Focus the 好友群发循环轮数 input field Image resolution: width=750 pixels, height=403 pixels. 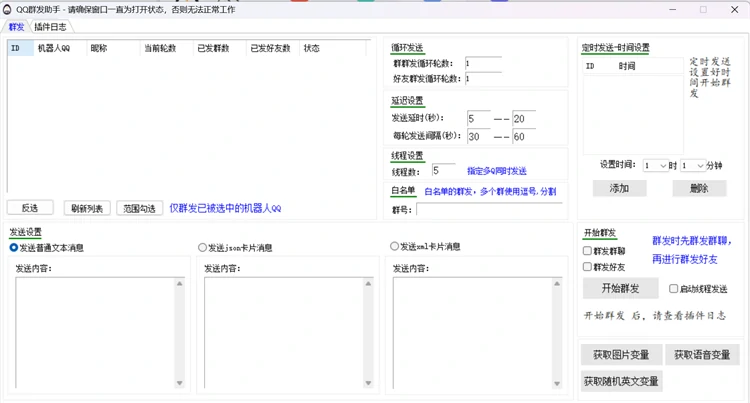[x=483, y=78]
